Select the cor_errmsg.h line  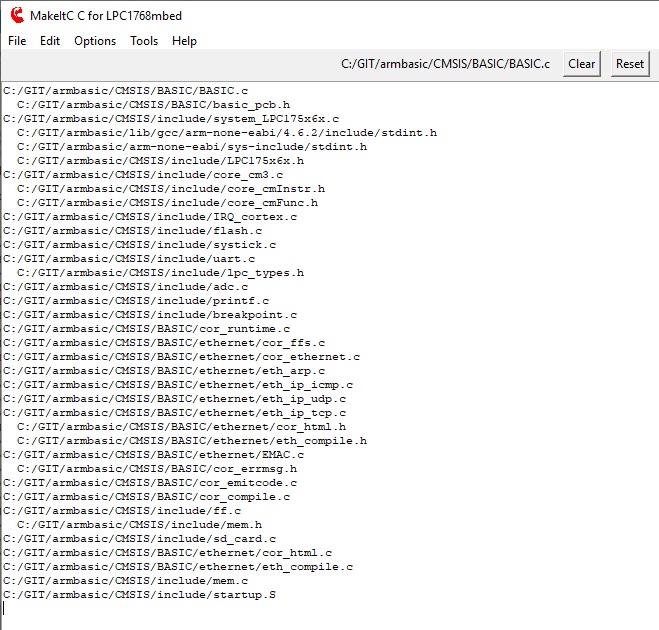pos(157,468)
